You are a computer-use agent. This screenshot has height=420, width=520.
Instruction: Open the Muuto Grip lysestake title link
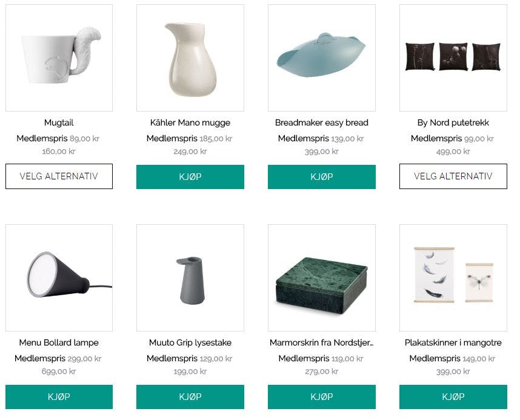point(190,342)
